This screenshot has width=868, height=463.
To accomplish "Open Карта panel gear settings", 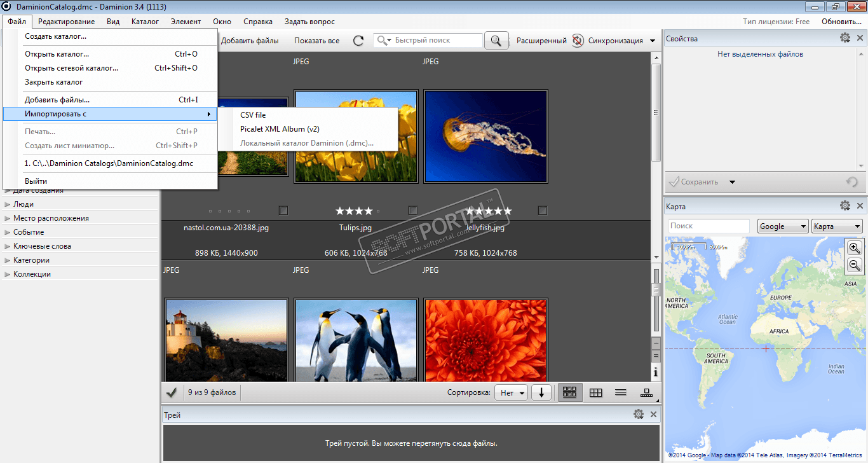I will (x=844, y=206).
